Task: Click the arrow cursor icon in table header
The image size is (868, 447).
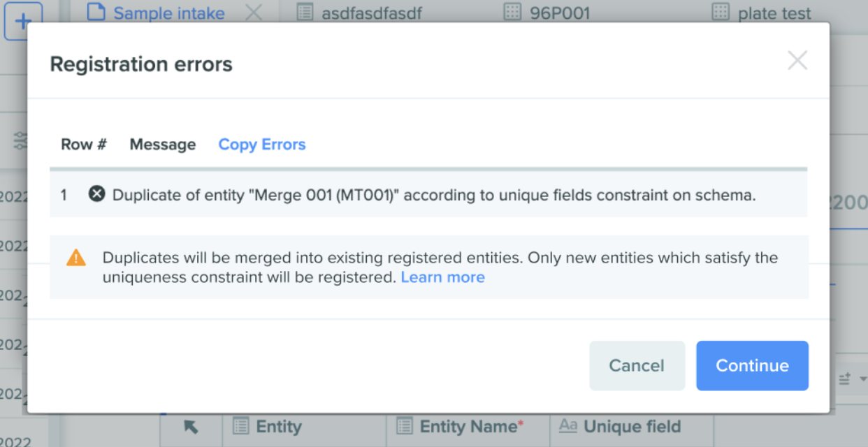Action: click(x=191, y=427)
